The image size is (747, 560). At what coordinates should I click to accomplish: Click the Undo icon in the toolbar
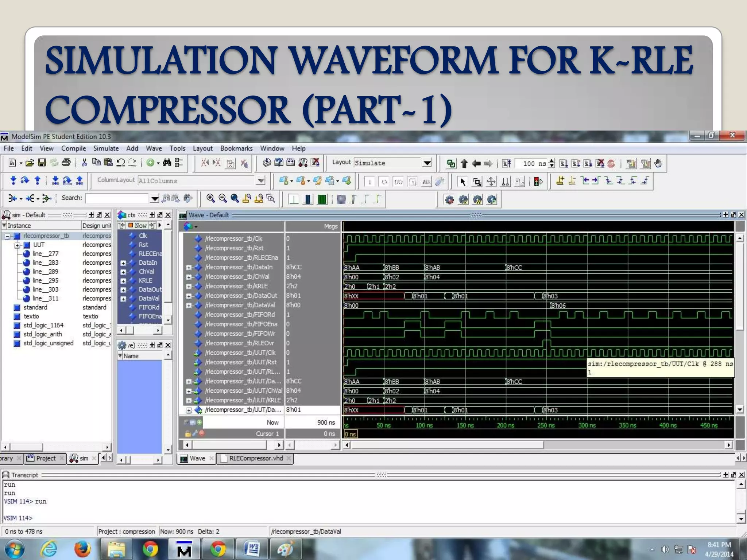click(120, 163)
